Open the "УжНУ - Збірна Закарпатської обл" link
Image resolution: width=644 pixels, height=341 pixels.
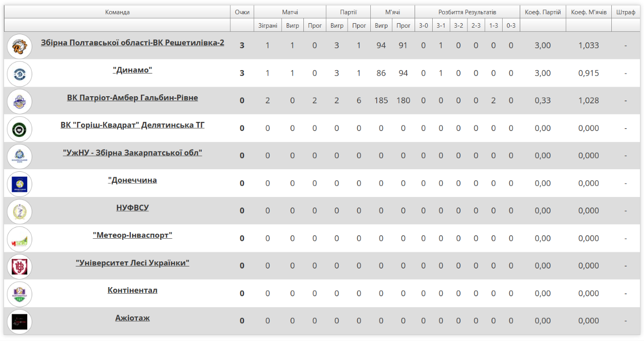[132, 153]
